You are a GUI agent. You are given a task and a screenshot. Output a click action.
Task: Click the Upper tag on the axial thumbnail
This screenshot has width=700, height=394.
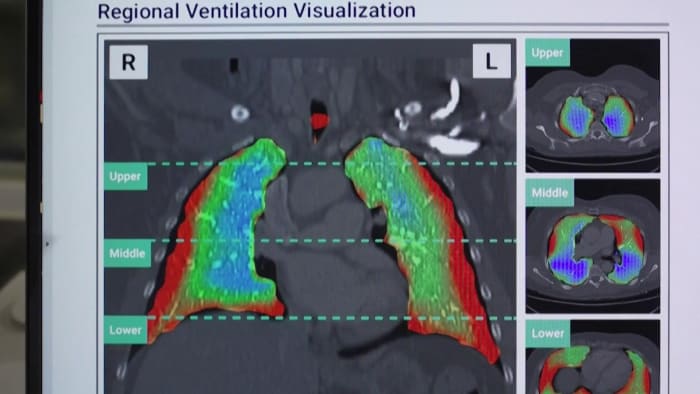point(547,53)
